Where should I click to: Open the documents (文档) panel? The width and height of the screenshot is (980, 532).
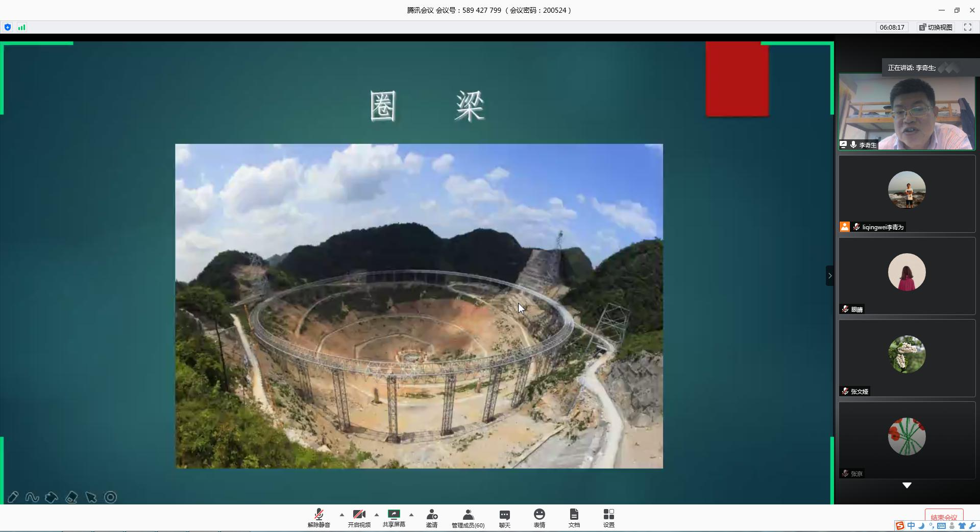pyautogui.click(x=574, y=517)
